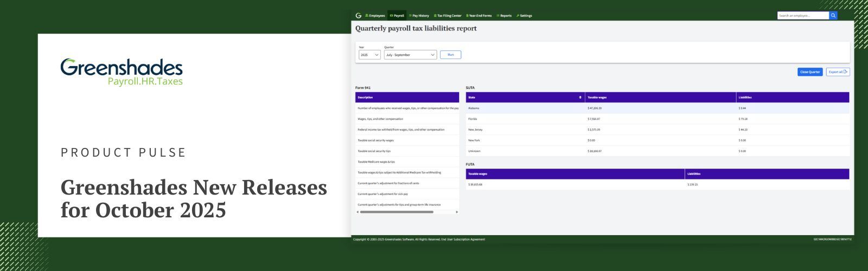Click the SUTA Taxable wages column header
The width and height of the screenshot is (868, 271).
pyautogui.click(x=660, y=98)
